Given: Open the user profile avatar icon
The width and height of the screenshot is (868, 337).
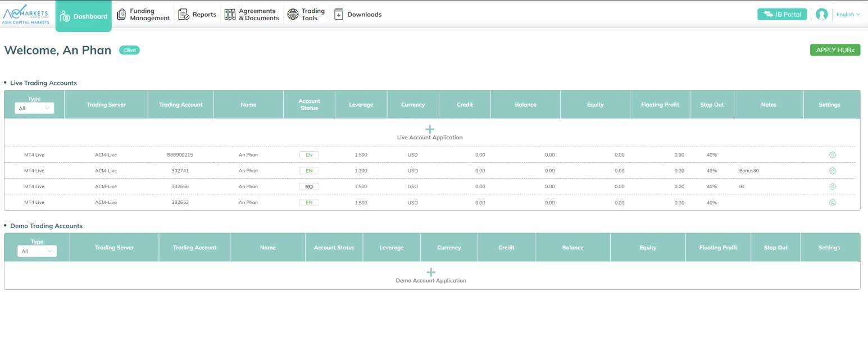Looking at the screenshot, I should click(821, 15).
